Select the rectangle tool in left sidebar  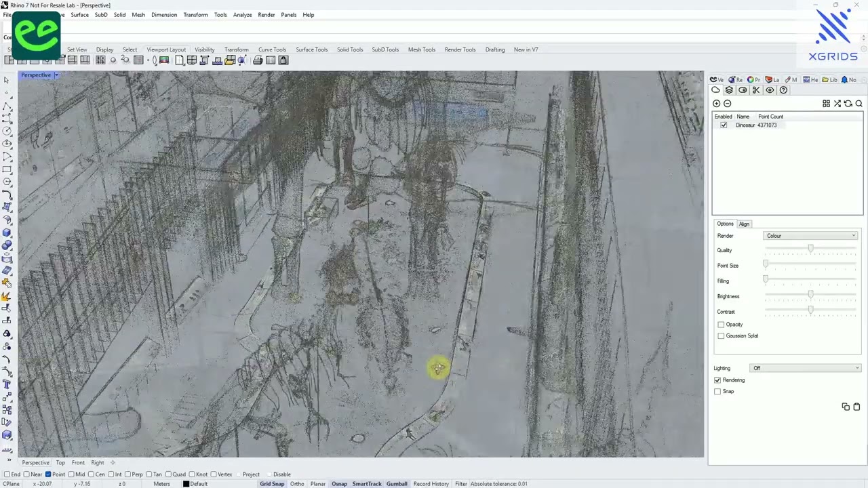[7, 169]
